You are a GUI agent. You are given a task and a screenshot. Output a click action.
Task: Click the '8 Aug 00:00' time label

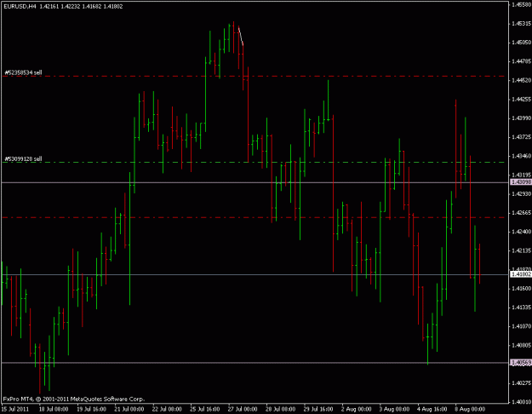tap(470, 409)
